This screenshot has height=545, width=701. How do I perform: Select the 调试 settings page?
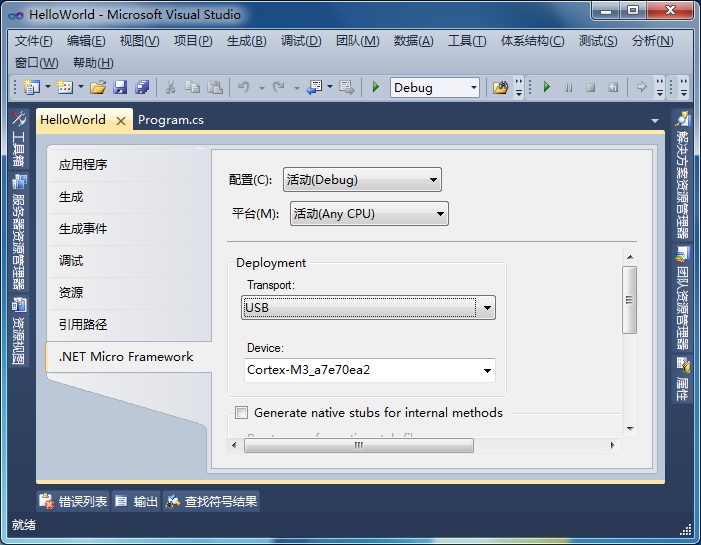click(130, 261)
